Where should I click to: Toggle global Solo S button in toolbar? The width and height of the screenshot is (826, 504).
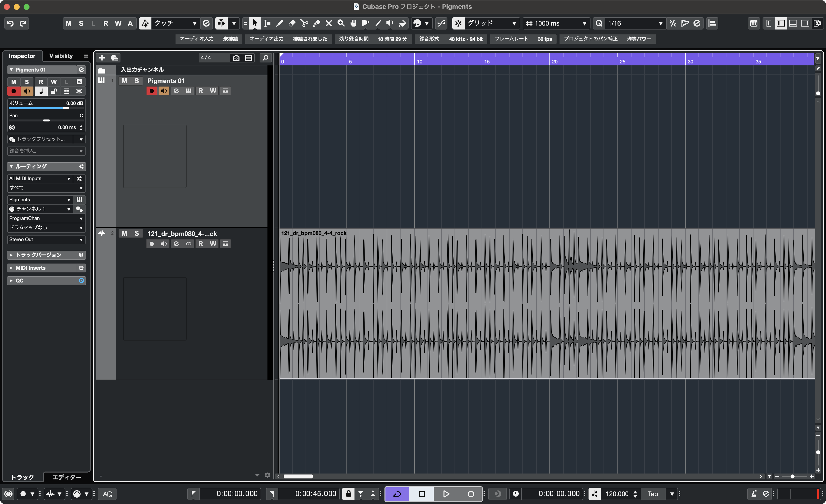click(81, 23)
